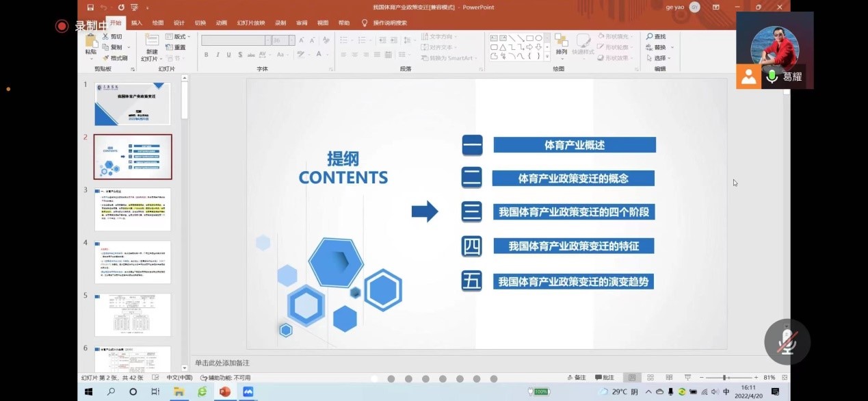Click the muted microphone floating button

point(787,341)
